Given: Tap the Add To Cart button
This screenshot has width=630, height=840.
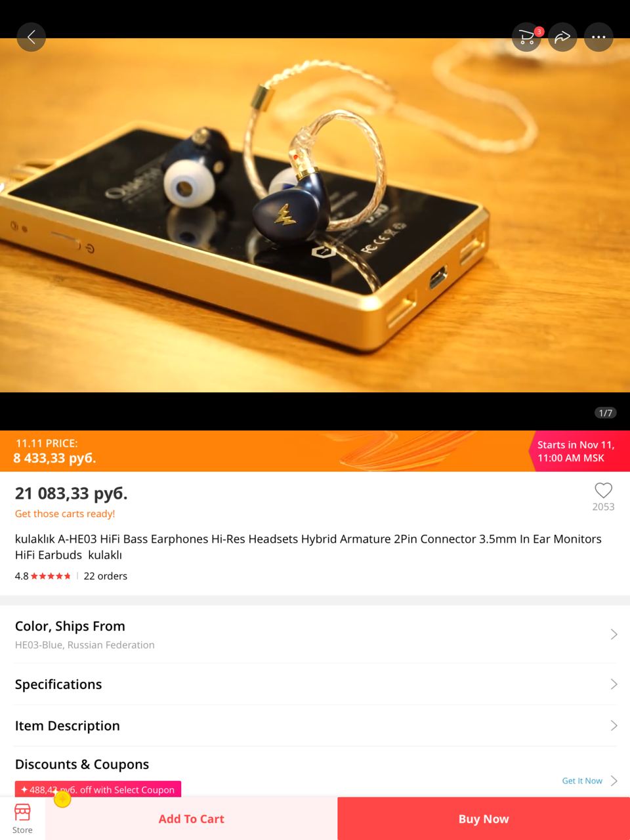Looking at the screenshot, I should coord(191,819).
